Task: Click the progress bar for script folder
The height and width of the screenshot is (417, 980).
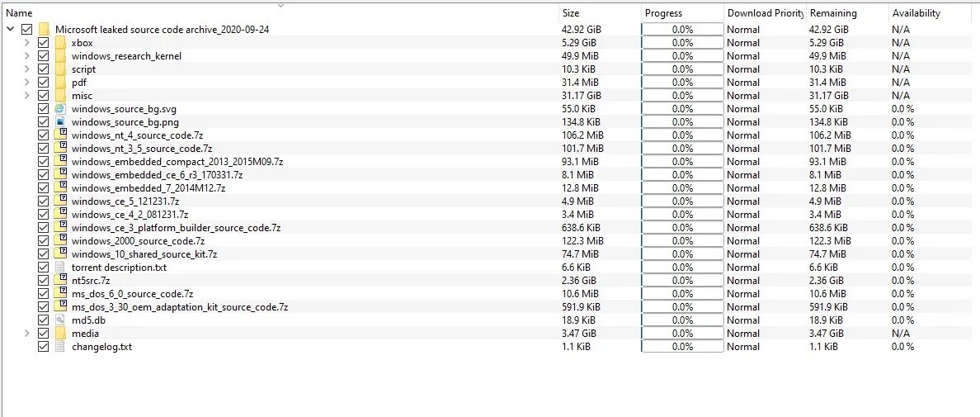Action: click(x=682, y=69)
